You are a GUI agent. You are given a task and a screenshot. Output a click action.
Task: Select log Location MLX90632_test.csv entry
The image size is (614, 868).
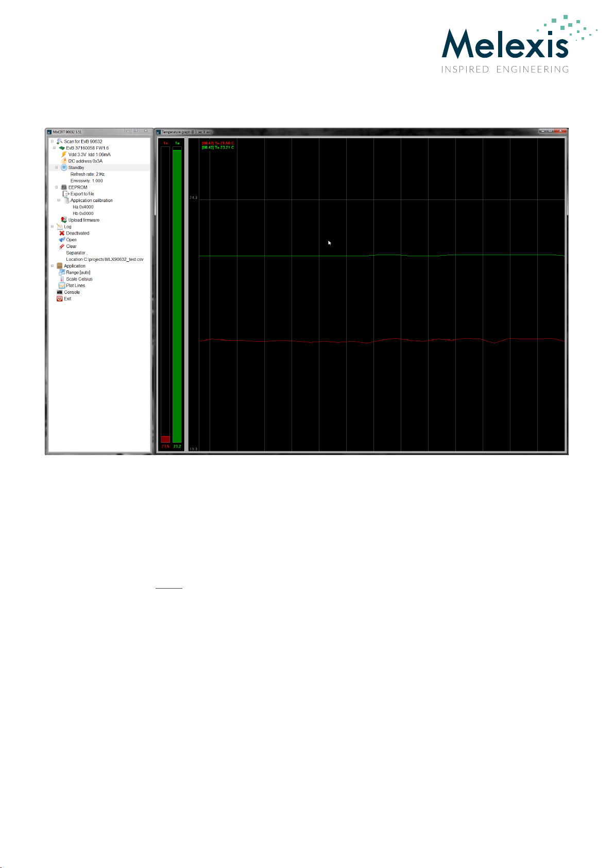coord(105,259)
